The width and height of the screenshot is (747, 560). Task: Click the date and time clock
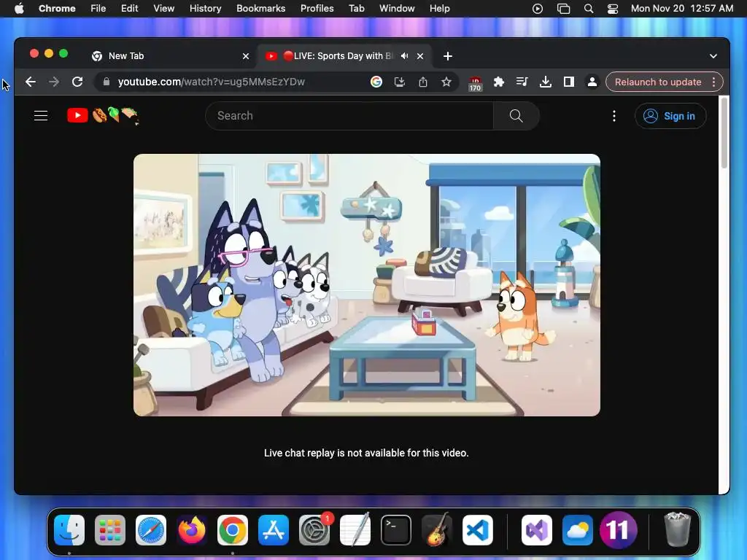pyautogui.click(x=682, y=9)
